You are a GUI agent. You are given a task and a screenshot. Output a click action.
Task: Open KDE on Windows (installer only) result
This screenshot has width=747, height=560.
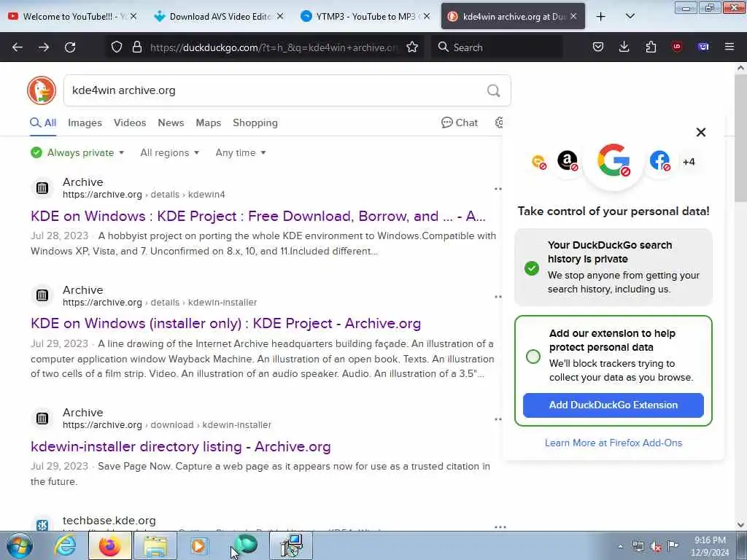(x=226, y=323)
